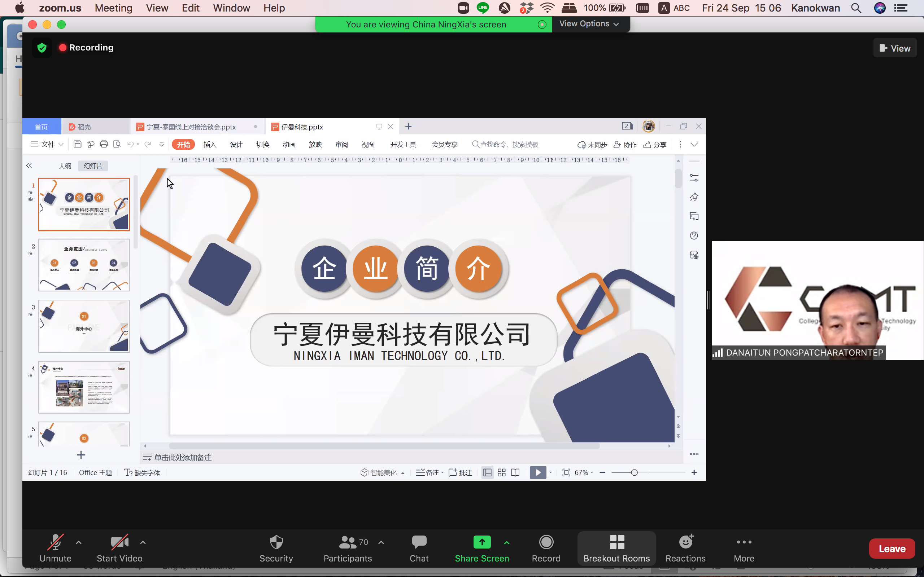Open the Window menu in menu bar
Screen dimensions: 924x577
(x=231, y=8)
